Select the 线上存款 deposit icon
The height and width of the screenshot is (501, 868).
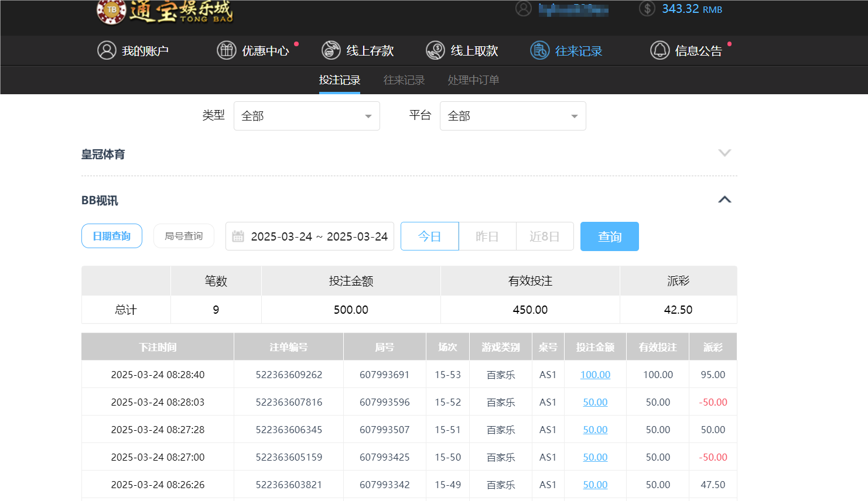331,50
